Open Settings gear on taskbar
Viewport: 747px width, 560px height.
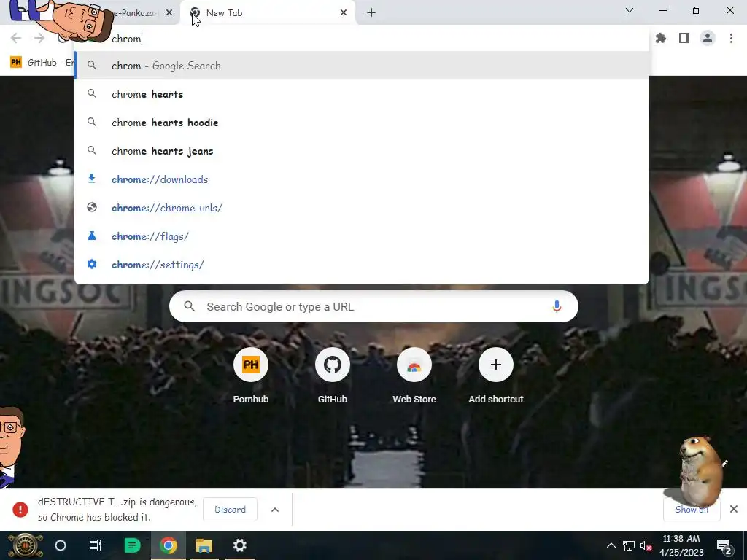click(239, 545)
